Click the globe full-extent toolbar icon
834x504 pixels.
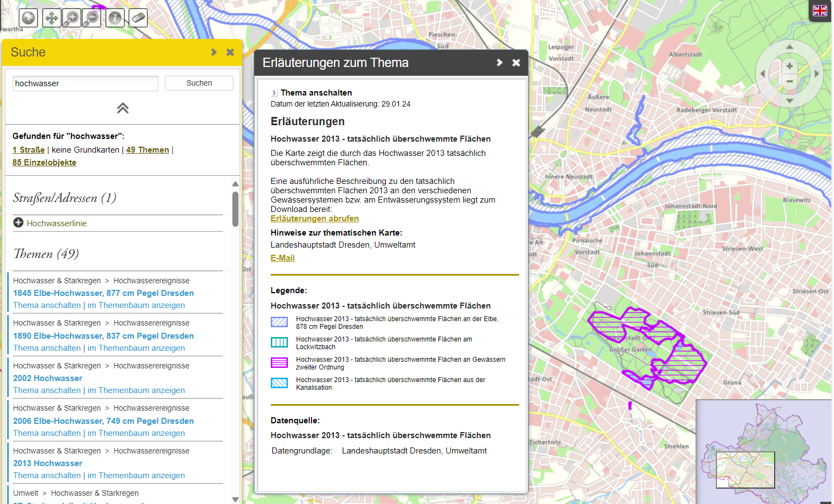pos(28,18)
